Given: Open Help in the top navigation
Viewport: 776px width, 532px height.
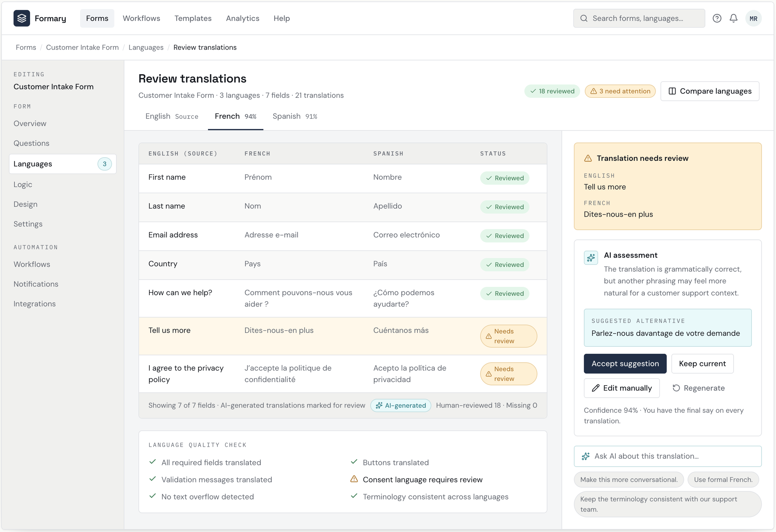Looking at the screenshot, I should (282, 18).
